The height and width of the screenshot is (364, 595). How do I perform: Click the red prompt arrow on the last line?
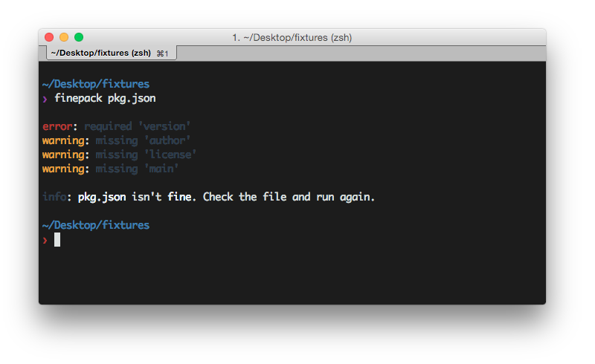click(45, 239)
